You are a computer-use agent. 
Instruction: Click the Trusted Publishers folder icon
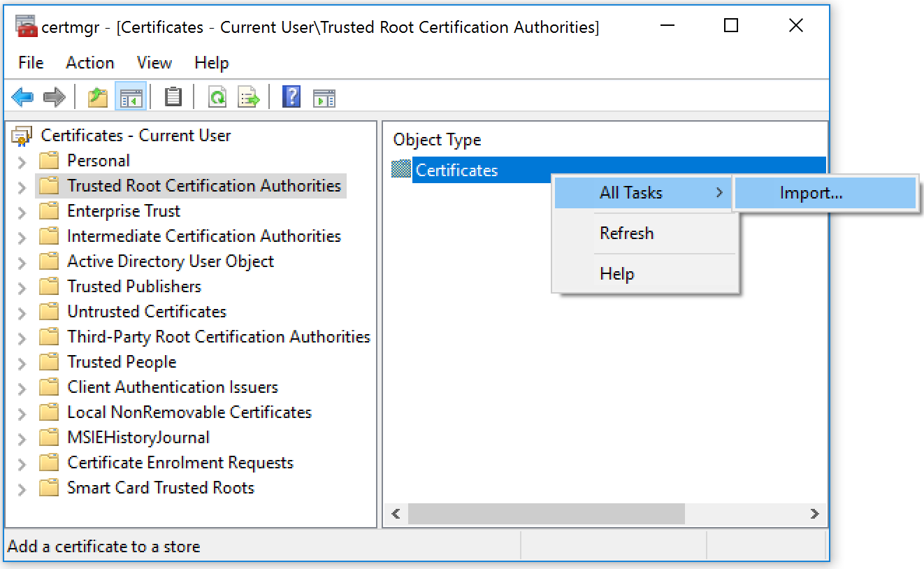(x=49, y=287)
